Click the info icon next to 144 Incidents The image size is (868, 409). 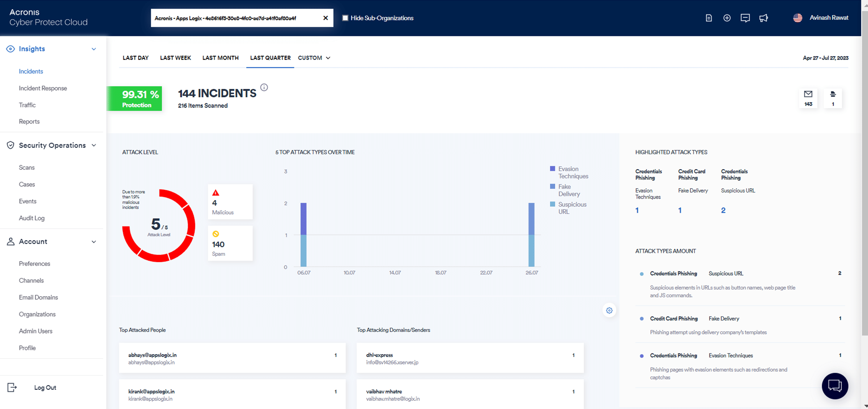264,87
